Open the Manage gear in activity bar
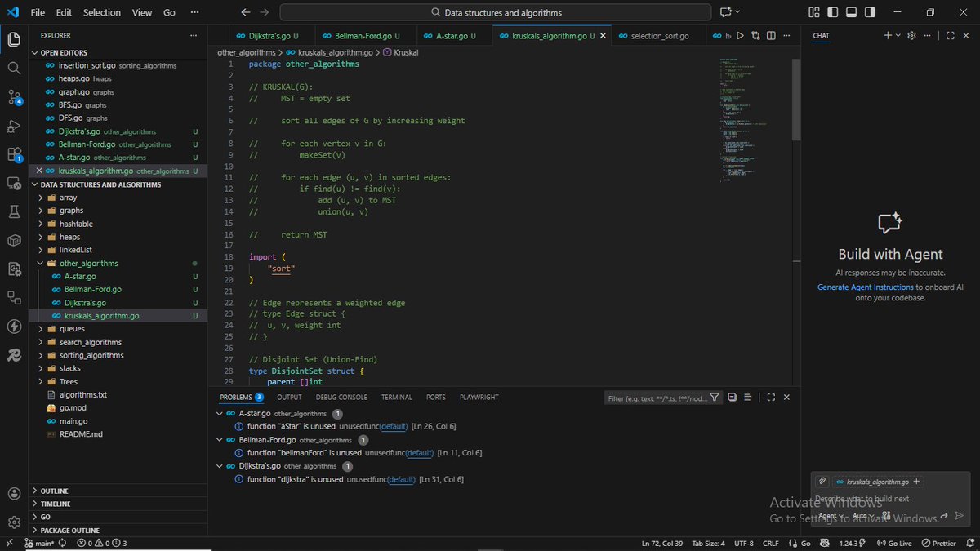 [14, 522]
